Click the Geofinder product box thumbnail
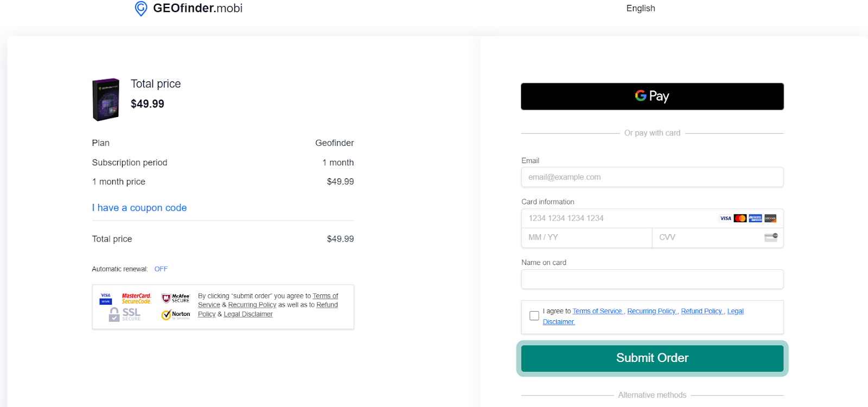 [106, 99]
